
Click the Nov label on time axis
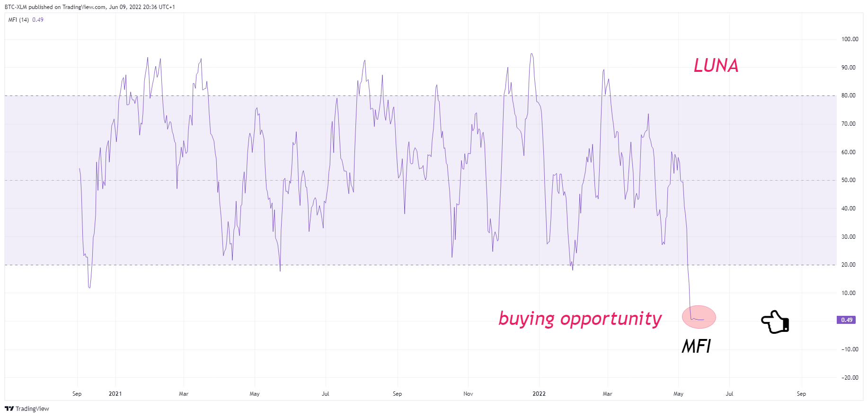coord(468,394)
